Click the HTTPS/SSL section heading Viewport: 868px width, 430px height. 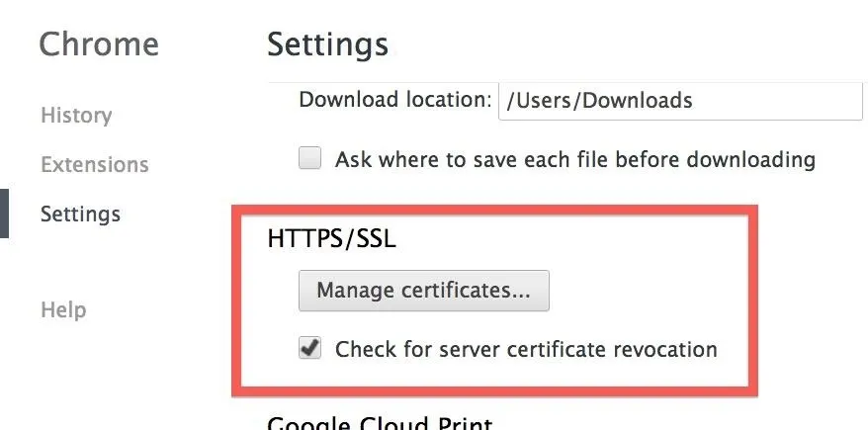pos(331,238)
